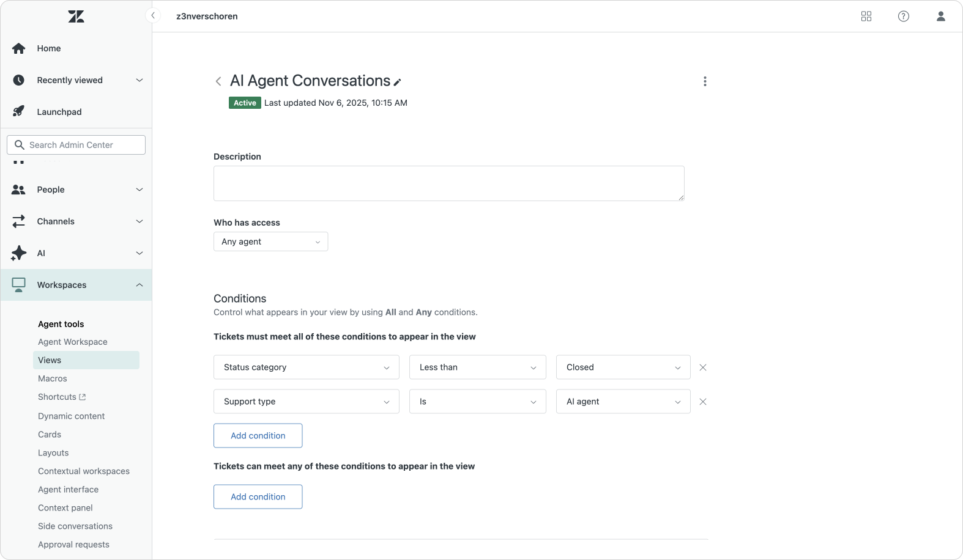Click the Zendesk logo icon

pyautogui.click(x=76, y=17)
